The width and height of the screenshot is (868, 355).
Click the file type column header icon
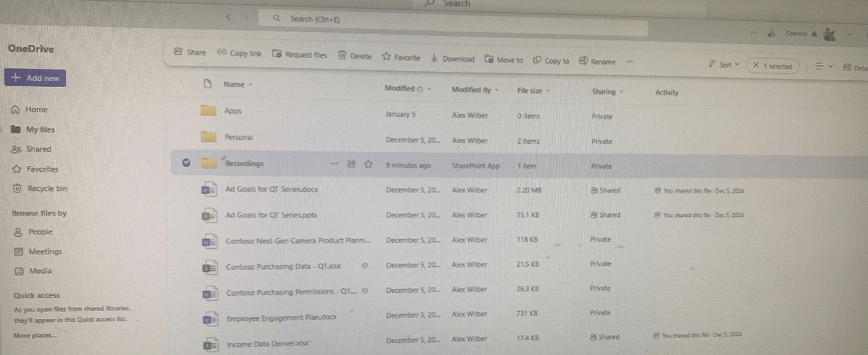[208, 84]
